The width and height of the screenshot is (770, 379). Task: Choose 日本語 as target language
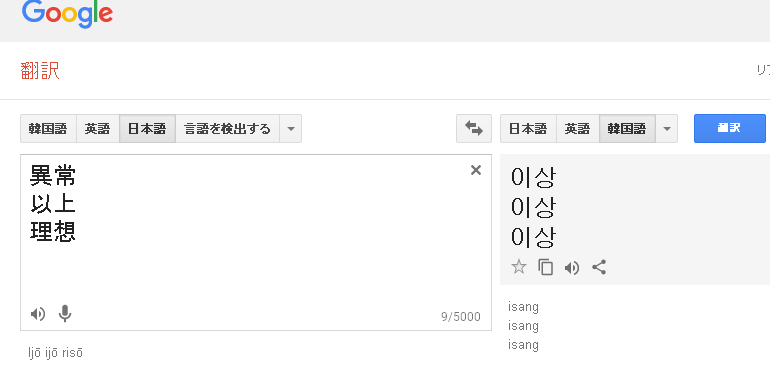tap(528, 129)
